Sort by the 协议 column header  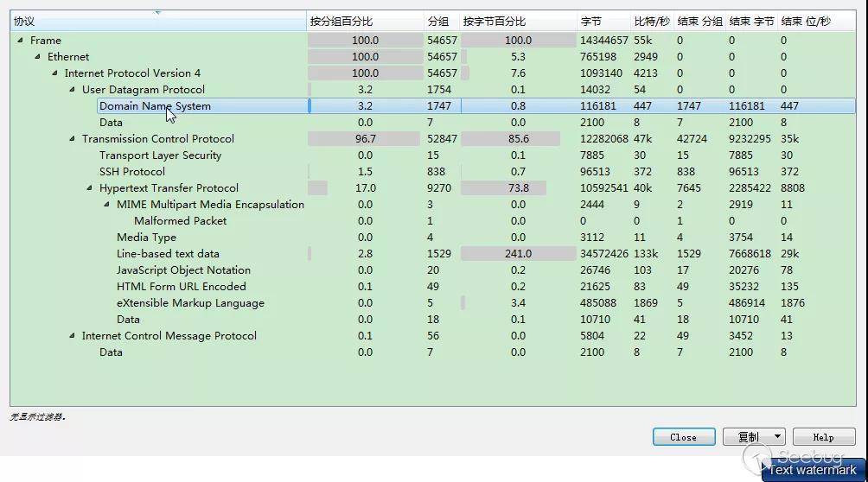pyautogui.click(x=157, y=22)
